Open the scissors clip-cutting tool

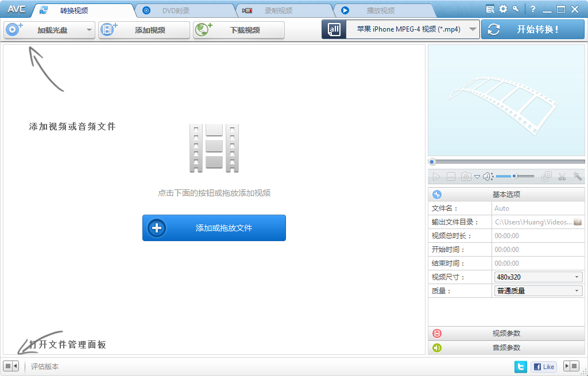pyautogui.click(x=562, y=177)
